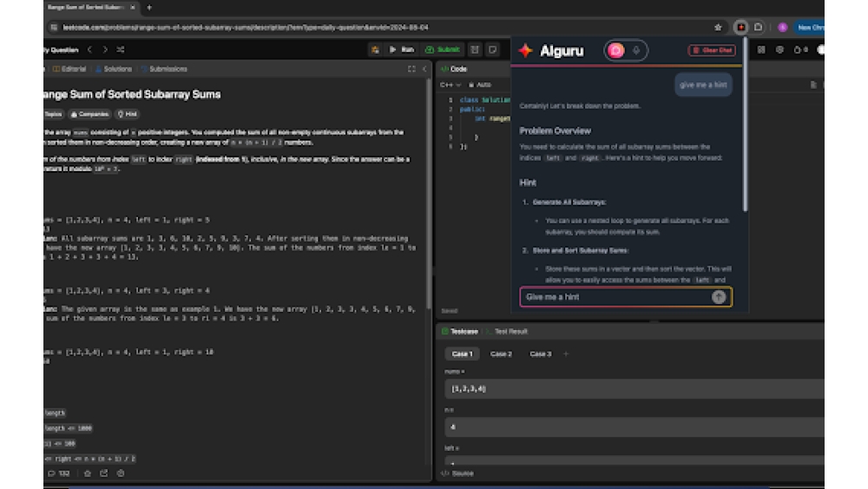Click the New Chrome available button

pos(809,27)
